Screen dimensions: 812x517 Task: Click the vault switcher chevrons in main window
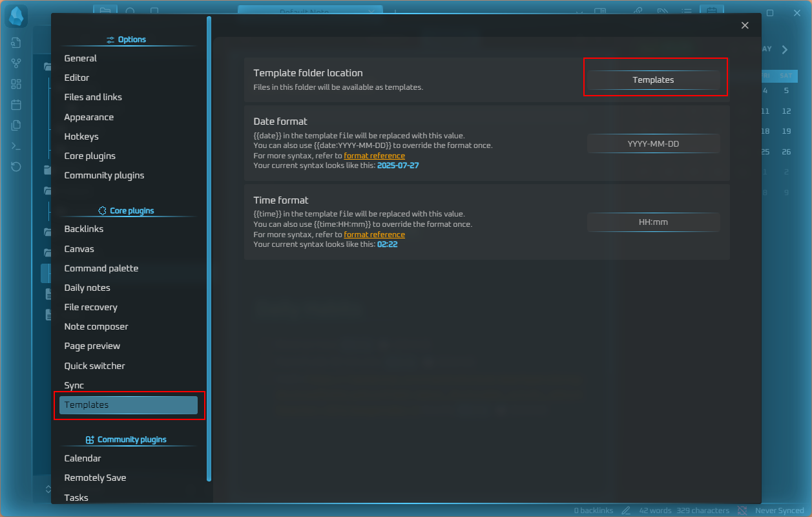pos(48,488)
